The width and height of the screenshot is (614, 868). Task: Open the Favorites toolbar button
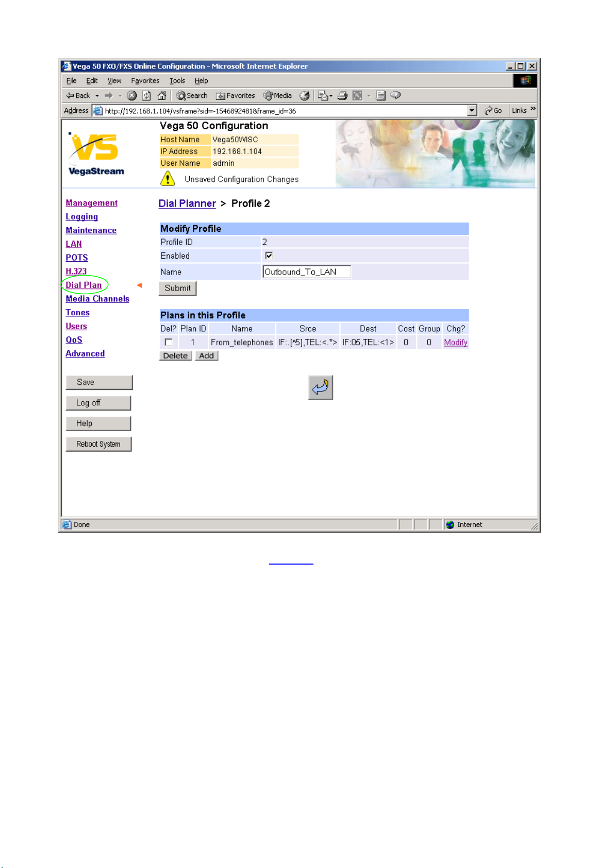point(236,95)
